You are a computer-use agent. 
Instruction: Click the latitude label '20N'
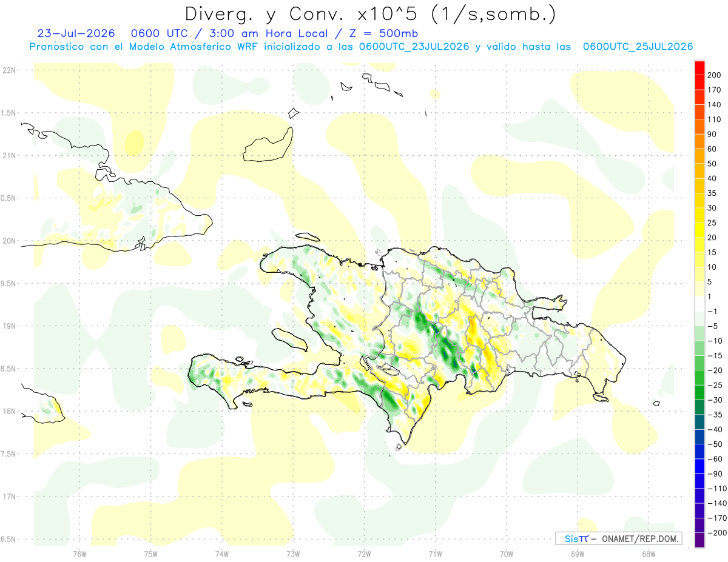pos(8,241)
